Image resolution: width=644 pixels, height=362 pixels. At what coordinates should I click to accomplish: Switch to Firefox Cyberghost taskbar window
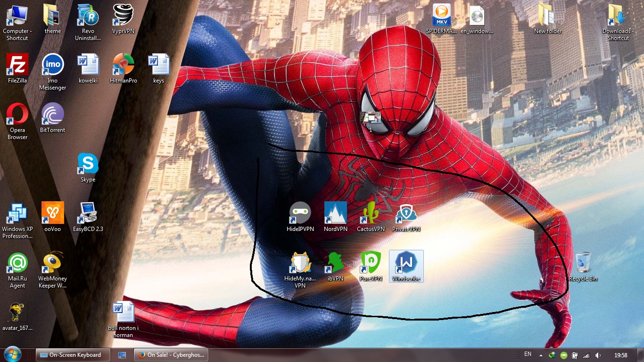pyautogui.click(x=171, y=355)
